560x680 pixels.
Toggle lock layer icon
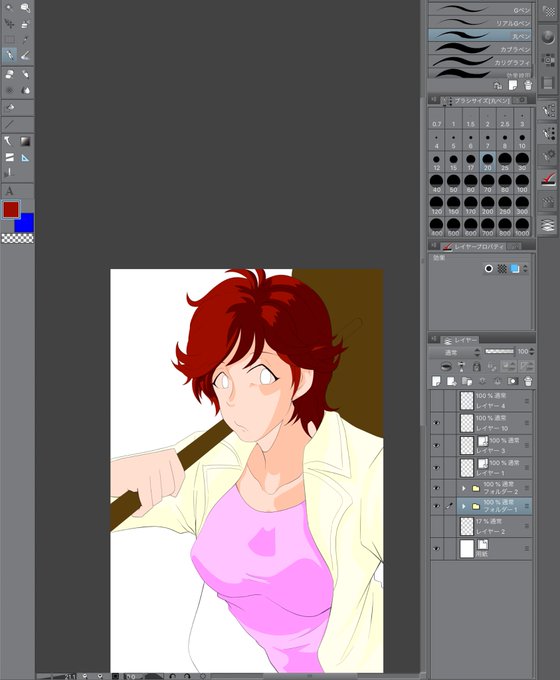(476, 367)
